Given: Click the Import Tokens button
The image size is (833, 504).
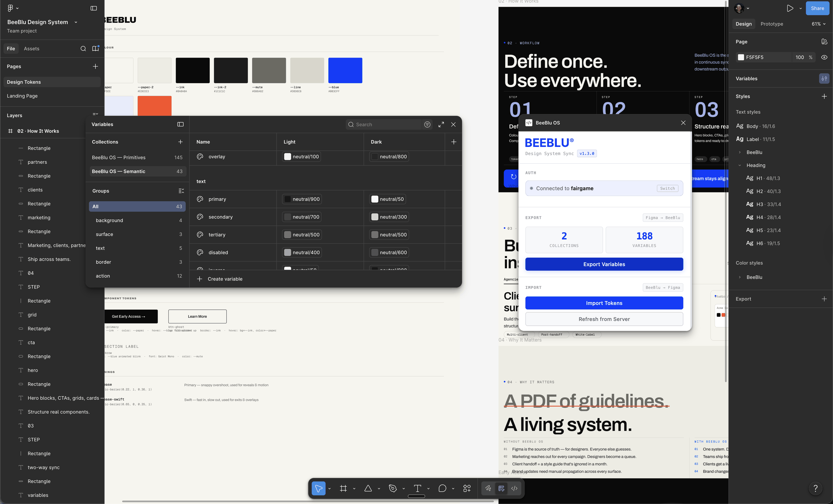Looking at the screenshot, I should (604, 303).
